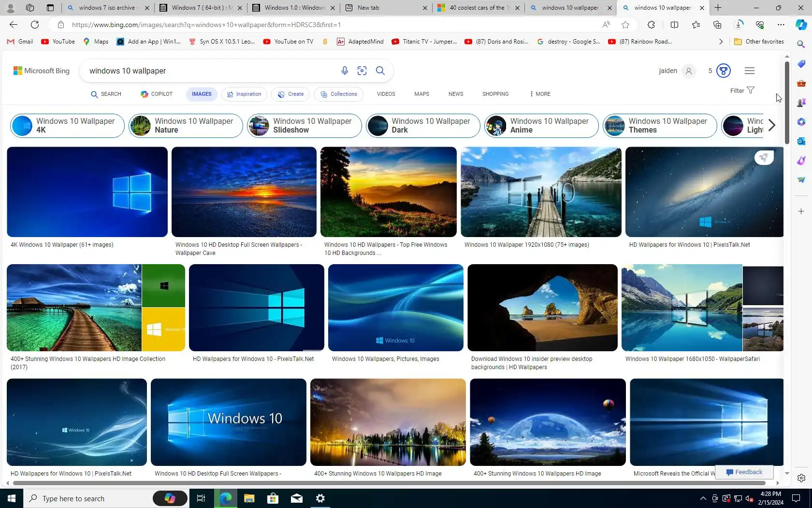Screen dimensions: 812x508
Task: Click the Feedback button
Action: 744,472
